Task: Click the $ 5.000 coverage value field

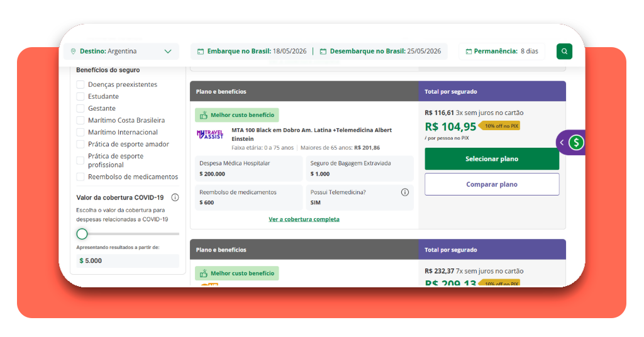Action: coord(128,261)
